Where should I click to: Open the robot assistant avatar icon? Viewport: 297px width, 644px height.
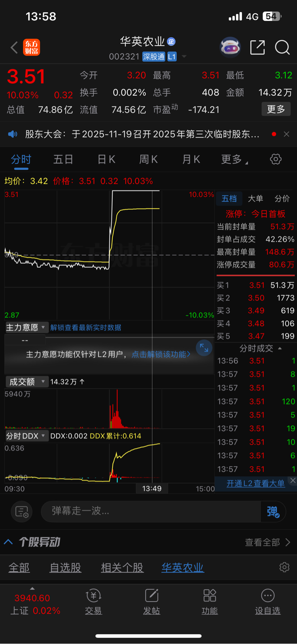[x=230, y=47]
